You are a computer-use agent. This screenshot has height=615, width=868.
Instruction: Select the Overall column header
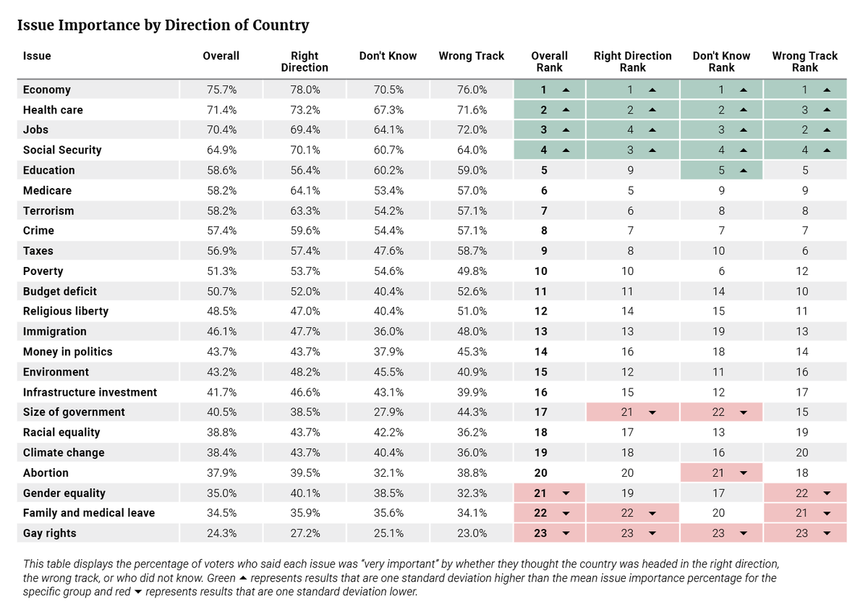tap(221, 56)
